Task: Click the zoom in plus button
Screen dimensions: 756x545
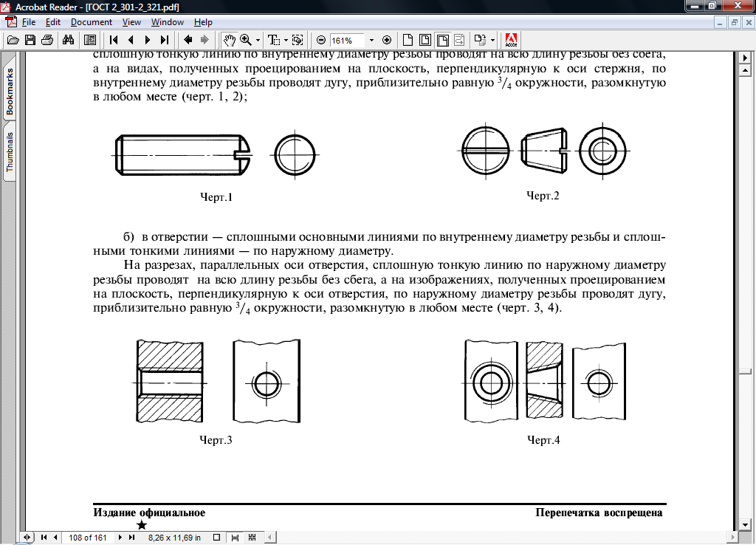Action: [x=387, y=40]
